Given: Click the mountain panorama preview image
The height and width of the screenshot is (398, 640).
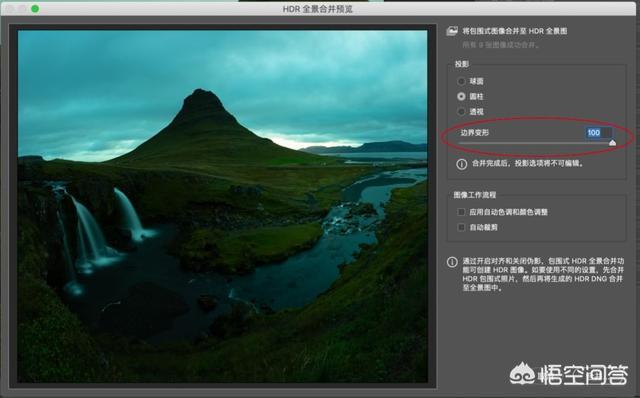Looking at the screenshot, I should 222,206.
